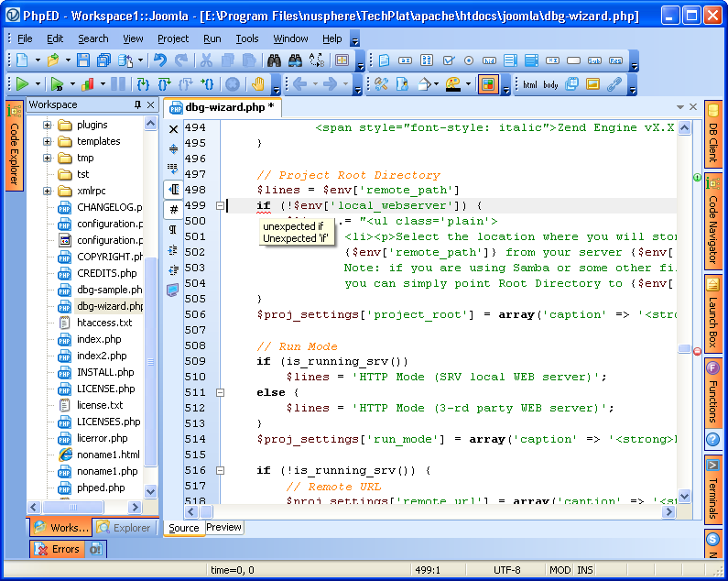
Task: Expand the tmp folder
Action: (47, 158)
